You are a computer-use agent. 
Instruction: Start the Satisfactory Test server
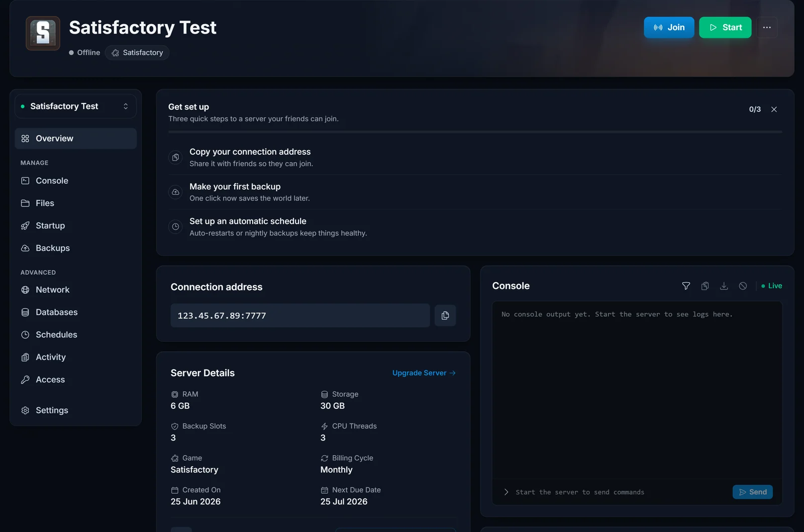pyautogui.click(x=725, y=28)
